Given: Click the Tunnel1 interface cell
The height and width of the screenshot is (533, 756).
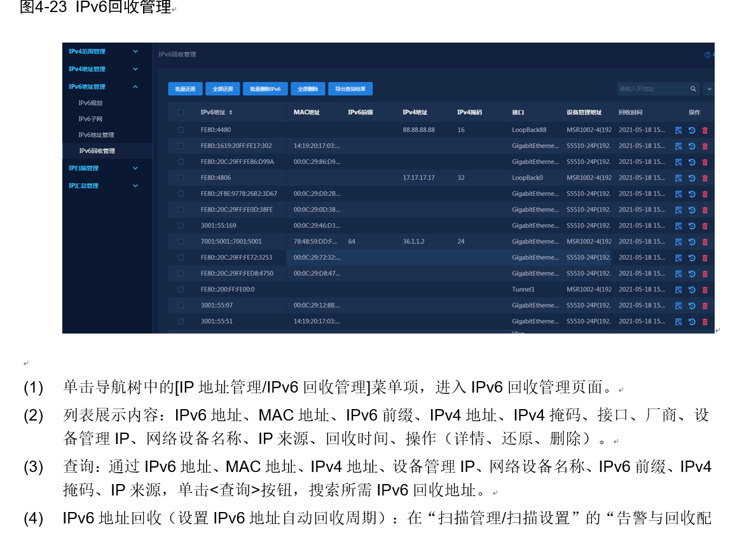Looking at the screenshot, I should tap(523, 289).
